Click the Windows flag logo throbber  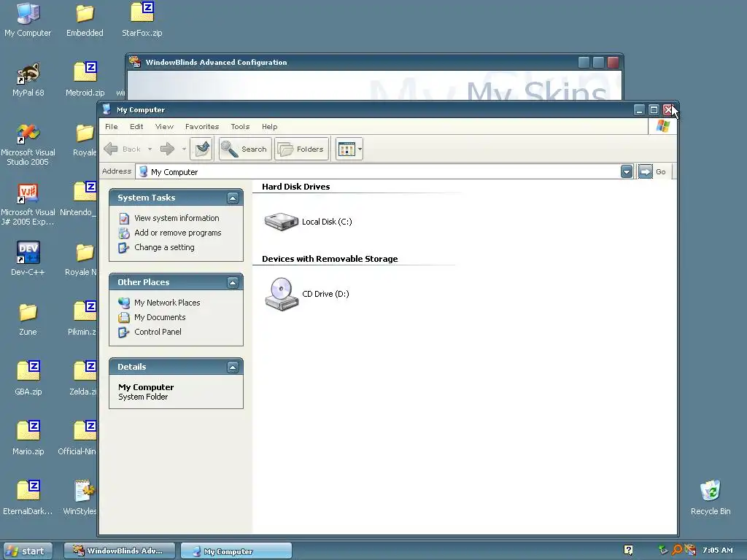[x=662, y=126]
